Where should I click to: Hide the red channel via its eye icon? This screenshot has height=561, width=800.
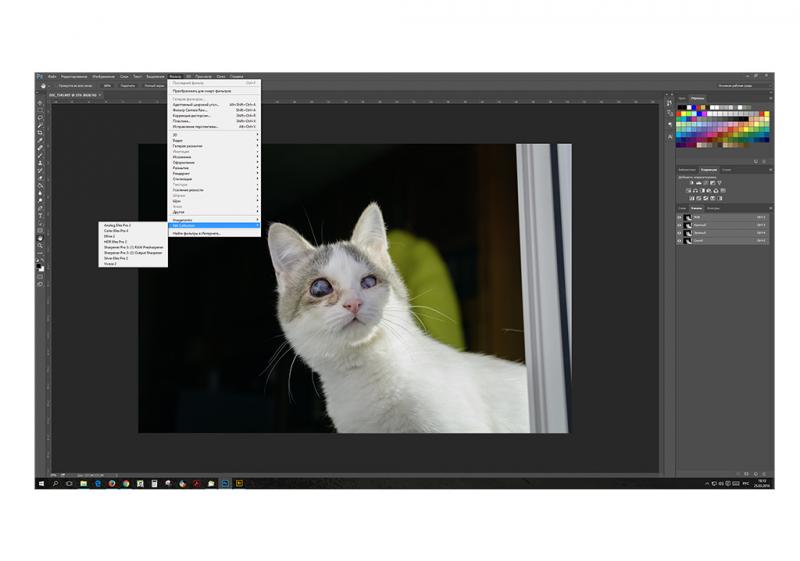(x=680, y=225)
